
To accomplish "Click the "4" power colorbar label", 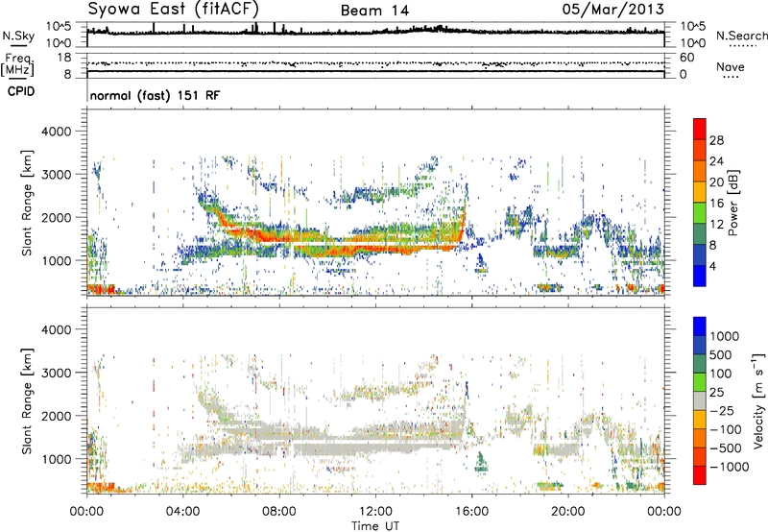I will (x=712, y=267).
